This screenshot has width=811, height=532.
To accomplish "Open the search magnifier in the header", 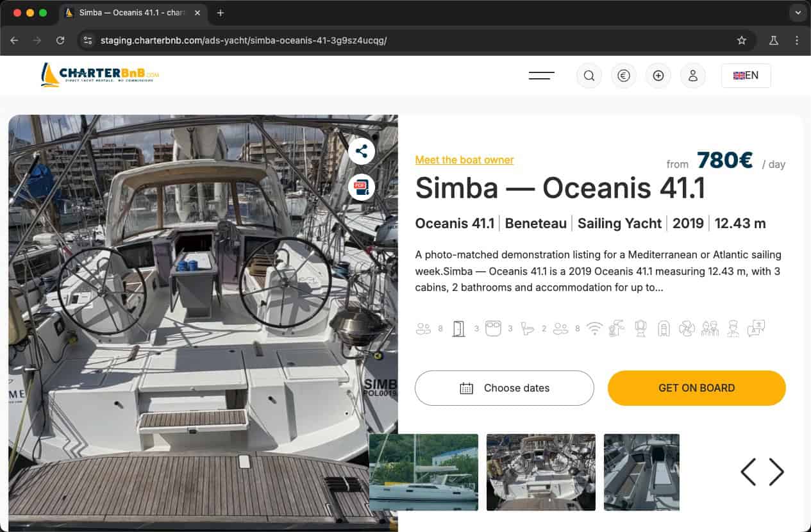I will click(x=589, y=76).
